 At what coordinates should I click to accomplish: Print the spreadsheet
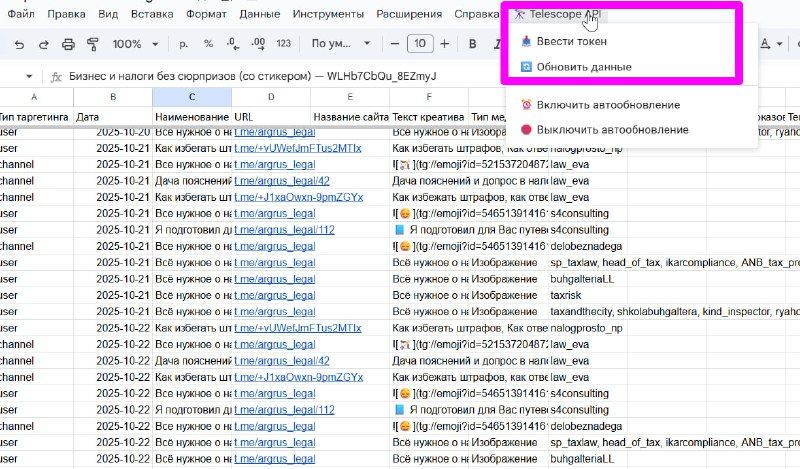(68, 44)
